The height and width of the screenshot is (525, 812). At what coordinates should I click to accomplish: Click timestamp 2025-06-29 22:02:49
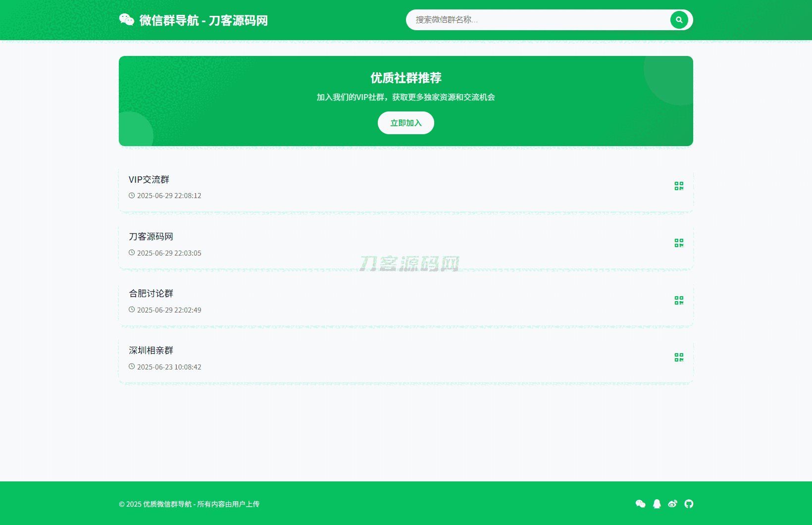(169, 310)
